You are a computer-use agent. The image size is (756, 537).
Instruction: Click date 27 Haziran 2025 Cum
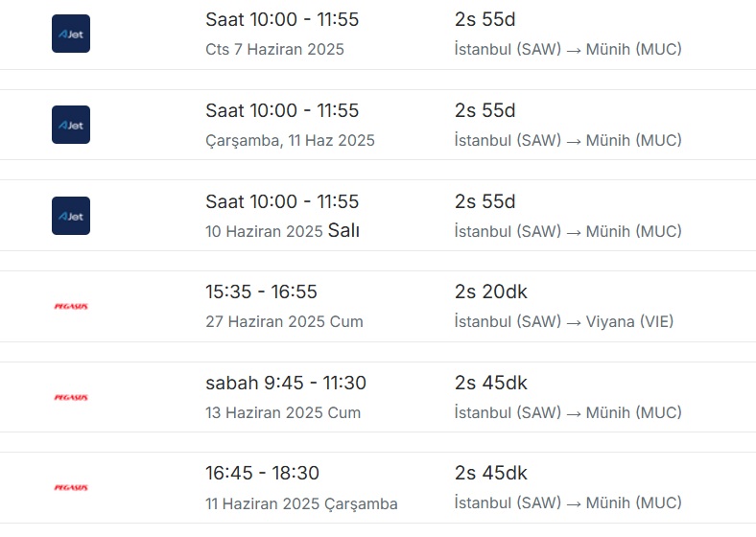285,321
